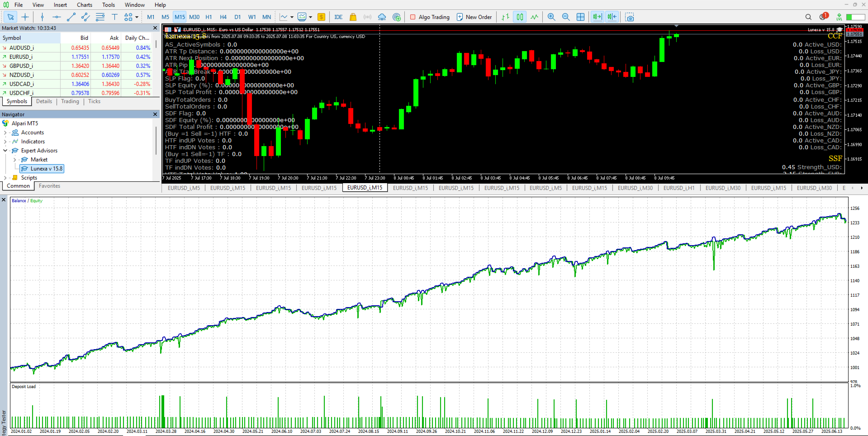Collapse the Expert Advisors node
The image size is (868, 436).
click(x=5, y=151)
